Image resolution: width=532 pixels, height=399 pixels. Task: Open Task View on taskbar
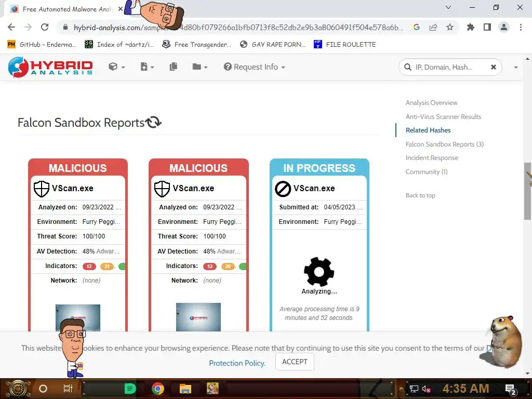pos(68,389)
